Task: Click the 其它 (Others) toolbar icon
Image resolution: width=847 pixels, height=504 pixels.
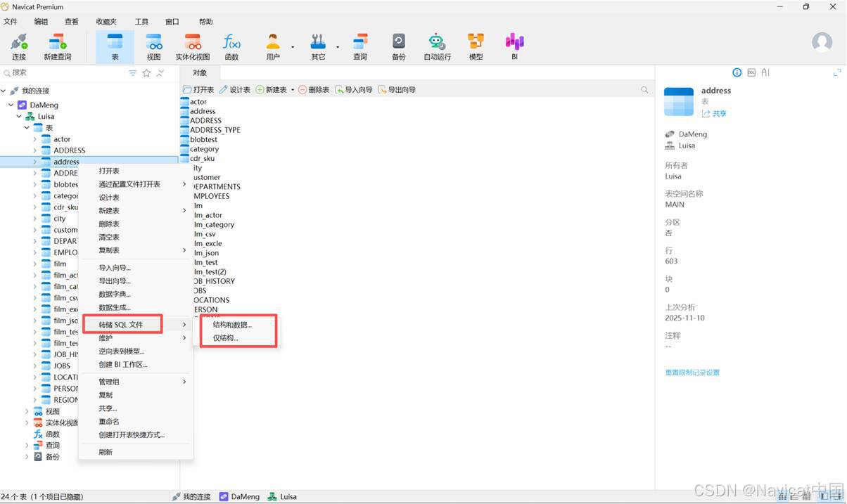Action: (319, 47)
